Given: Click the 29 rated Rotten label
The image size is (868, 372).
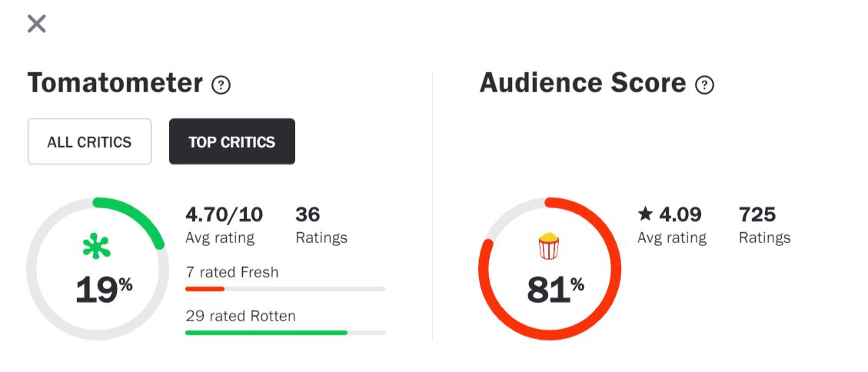Looking at the screenshot, I should pos(241,316).
